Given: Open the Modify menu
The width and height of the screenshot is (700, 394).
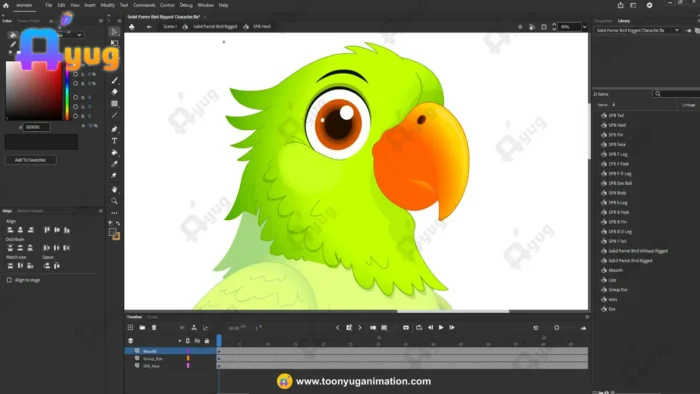Looking at the screenshot, I should click(x=108, y=5).
